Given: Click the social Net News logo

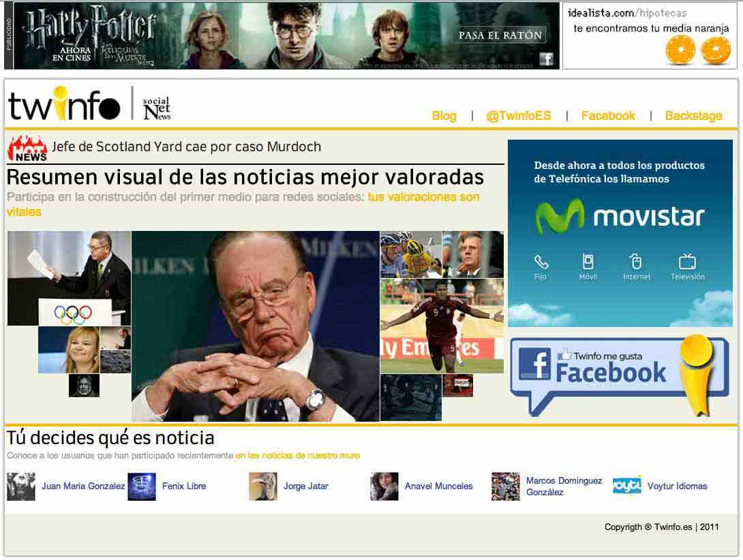Looking at the screenshot, I should click(157, 108).
